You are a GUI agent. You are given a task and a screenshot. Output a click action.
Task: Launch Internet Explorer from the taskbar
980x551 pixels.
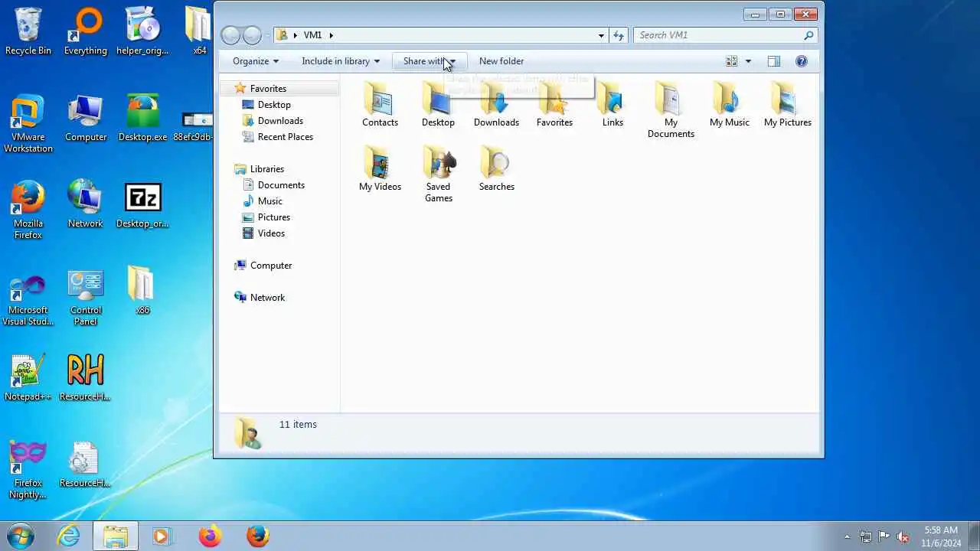(x=69, y=536)
